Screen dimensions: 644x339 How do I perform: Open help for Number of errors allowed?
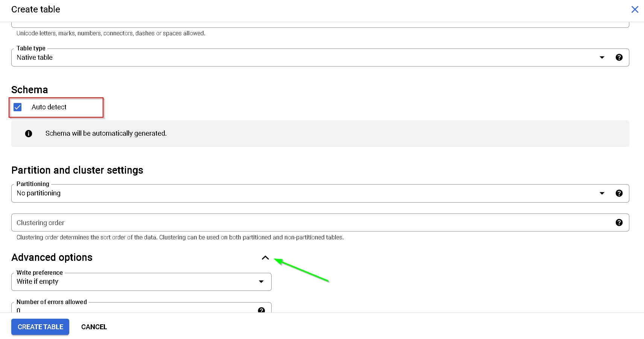click(261, 310)
